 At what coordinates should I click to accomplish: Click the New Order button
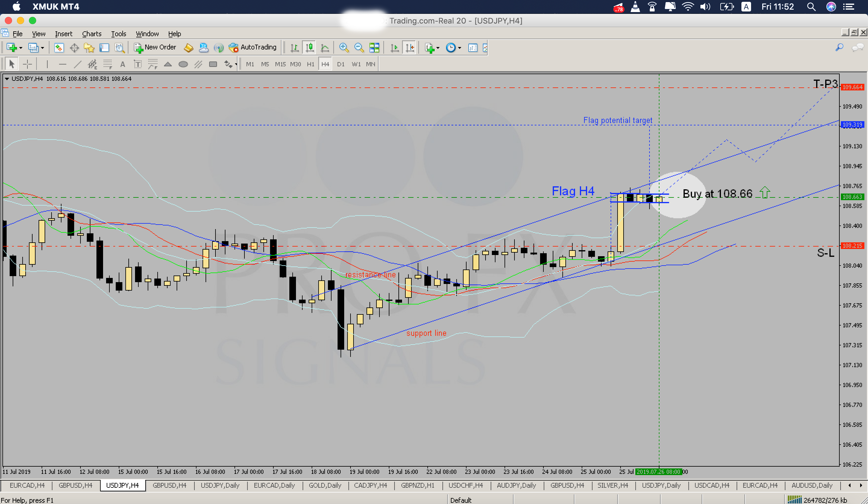155,48
